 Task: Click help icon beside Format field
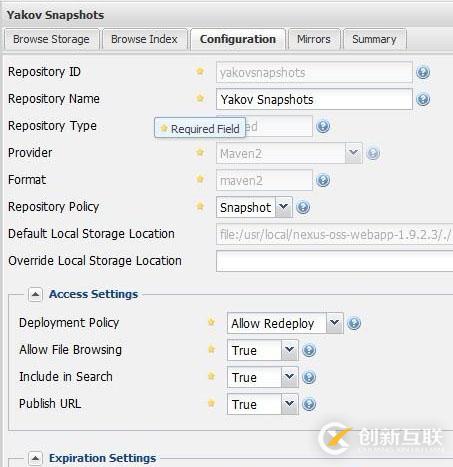coord(323,180)
